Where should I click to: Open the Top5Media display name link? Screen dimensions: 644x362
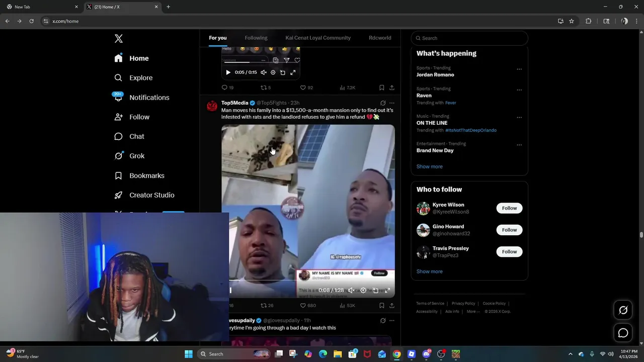(235, 103)
